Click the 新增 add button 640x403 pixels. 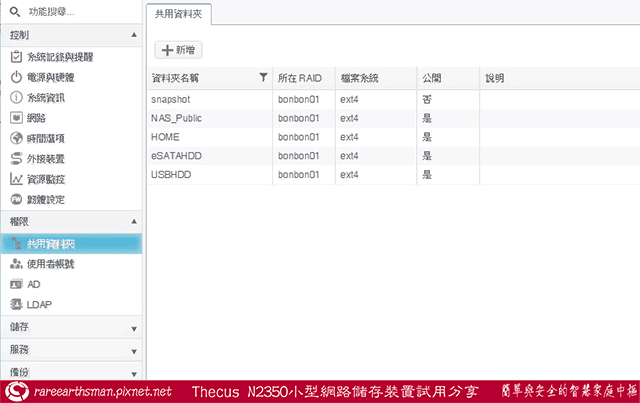point(178,48)
